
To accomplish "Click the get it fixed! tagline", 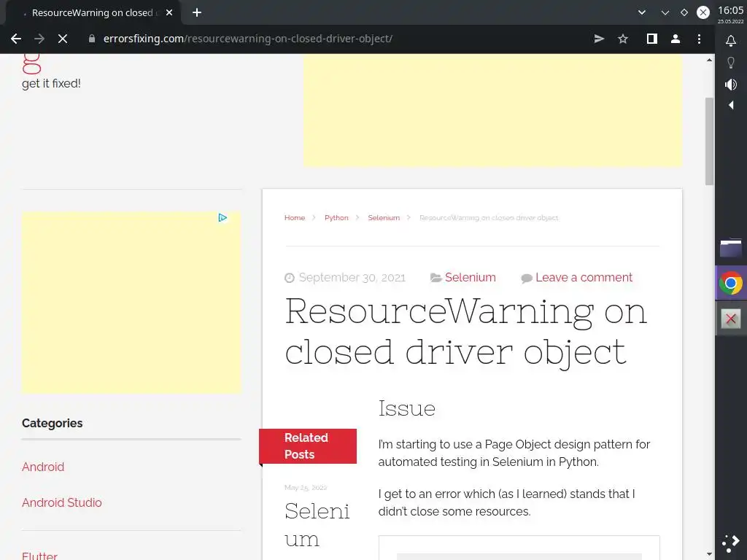I will 52,83.
